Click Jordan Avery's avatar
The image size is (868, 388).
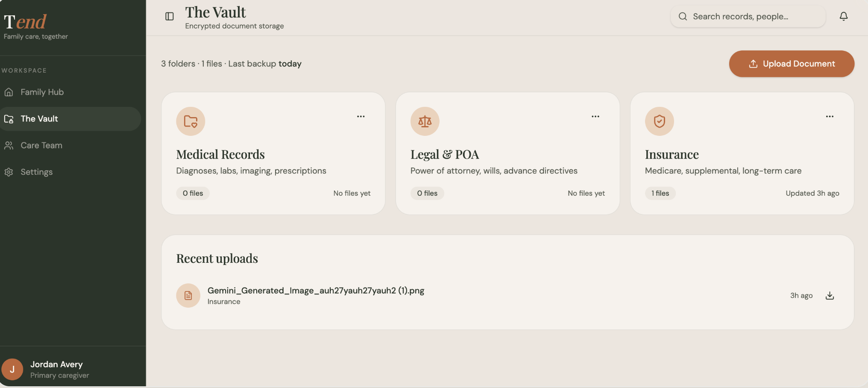pyautogui.click(x=12, y=370)
